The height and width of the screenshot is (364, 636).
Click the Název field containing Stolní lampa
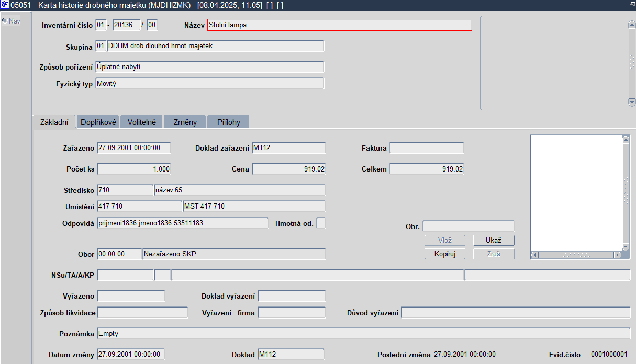click(340, 25)
